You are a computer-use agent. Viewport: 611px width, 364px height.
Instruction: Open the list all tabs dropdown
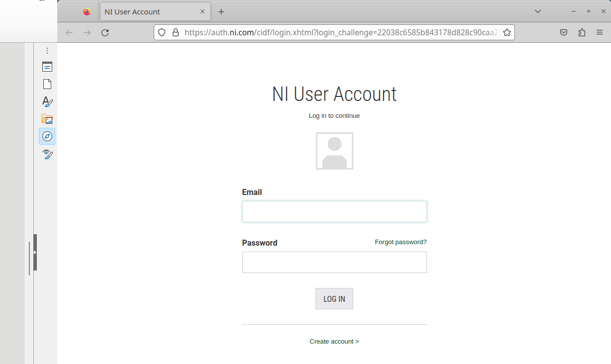click(x=538, y=11)
